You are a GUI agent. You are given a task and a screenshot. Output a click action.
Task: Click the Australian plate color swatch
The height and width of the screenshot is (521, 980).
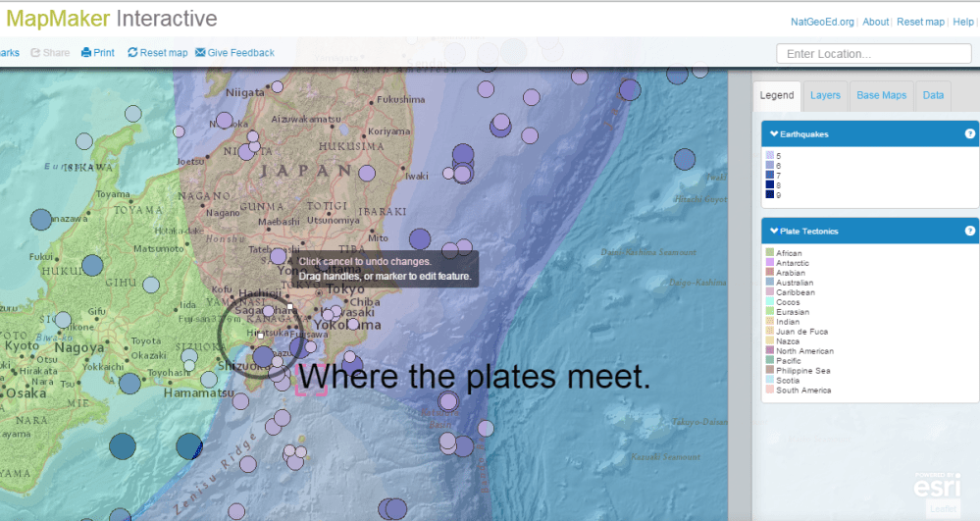click(770, 282)
